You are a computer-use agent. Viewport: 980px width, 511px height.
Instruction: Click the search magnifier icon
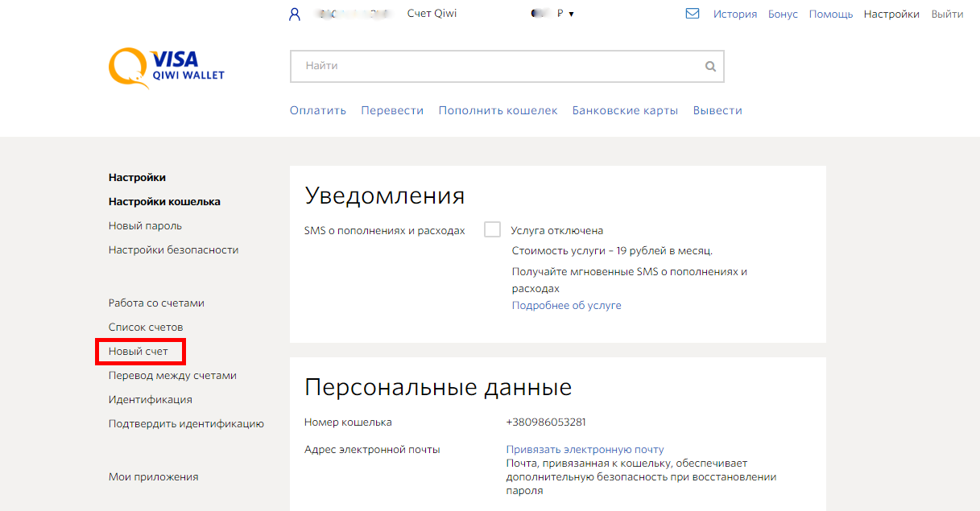[710, 67]
